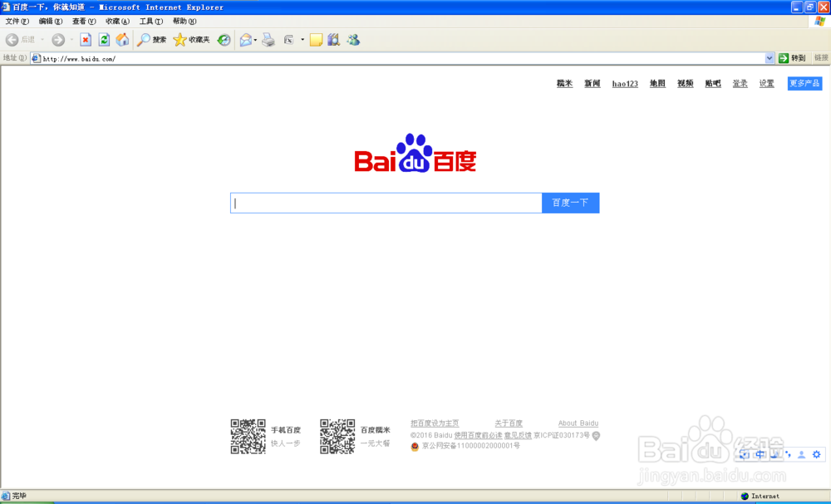
Task: Open the 工具(T) menu
Action: tap(151, 22)
